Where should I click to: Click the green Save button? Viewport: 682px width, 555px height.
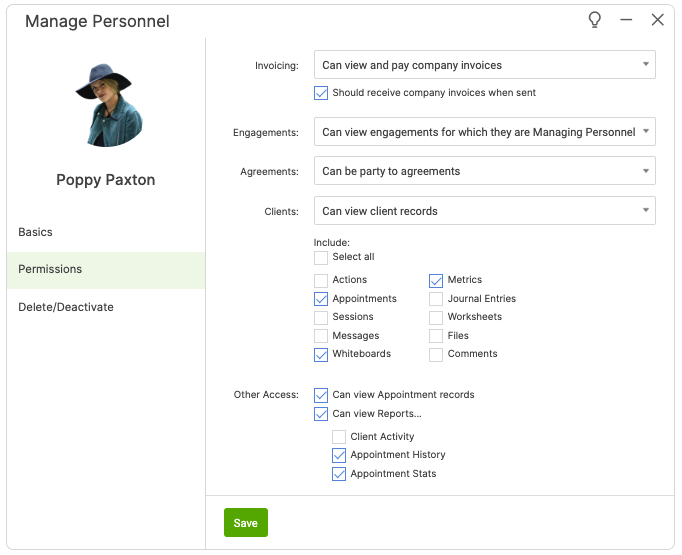(245, 523)
